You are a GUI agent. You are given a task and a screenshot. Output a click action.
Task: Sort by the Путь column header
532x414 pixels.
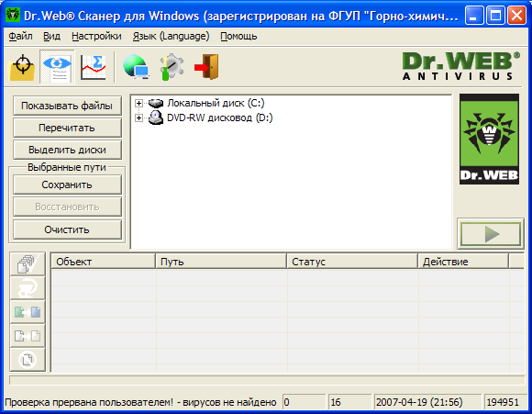[x=221, y=262]
